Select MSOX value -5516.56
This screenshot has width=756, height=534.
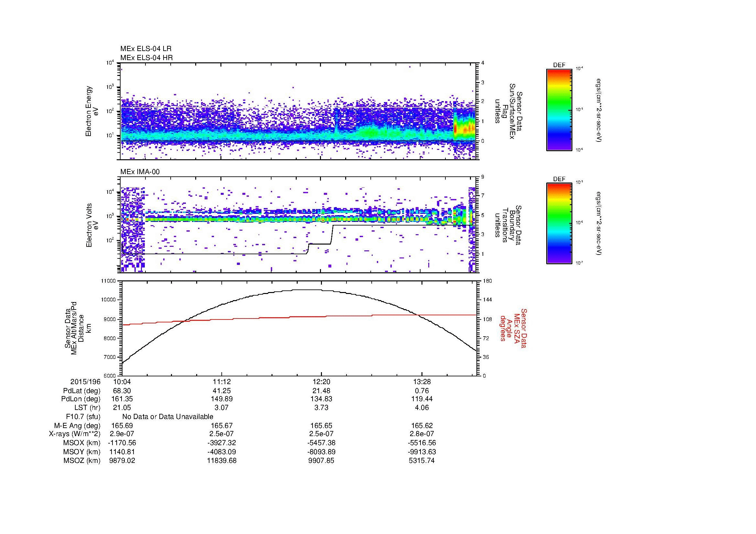[x=422, y=443]
